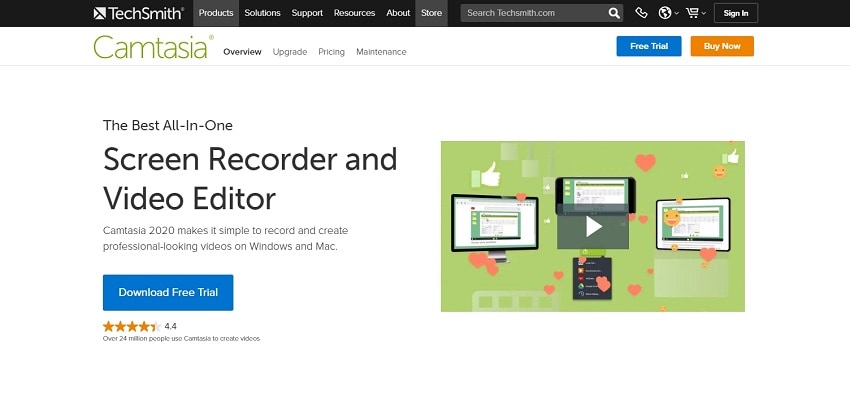Click the star rating icons

coord(132,326)
